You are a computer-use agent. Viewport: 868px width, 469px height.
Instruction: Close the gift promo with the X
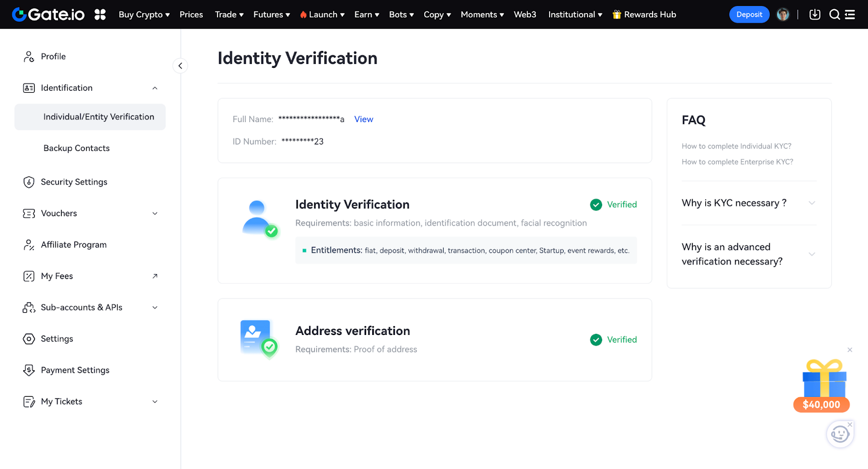point(850,350)
